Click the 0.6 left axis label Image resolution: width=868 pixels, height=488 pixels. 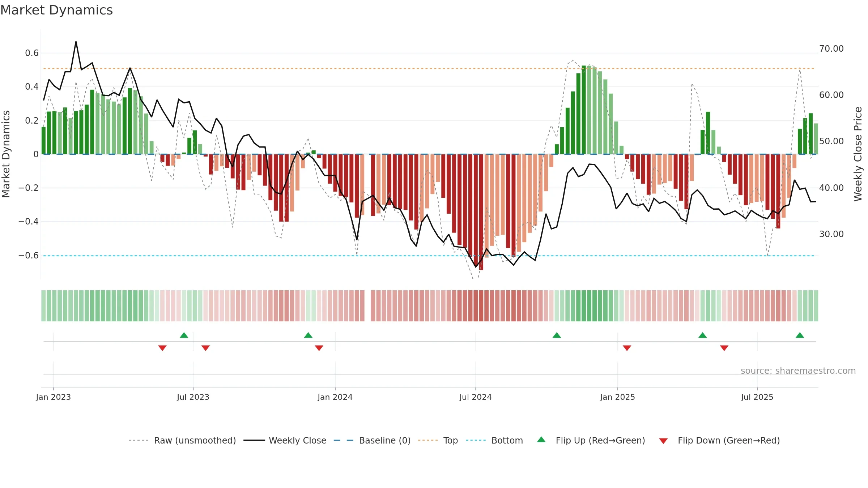(32, 53)
